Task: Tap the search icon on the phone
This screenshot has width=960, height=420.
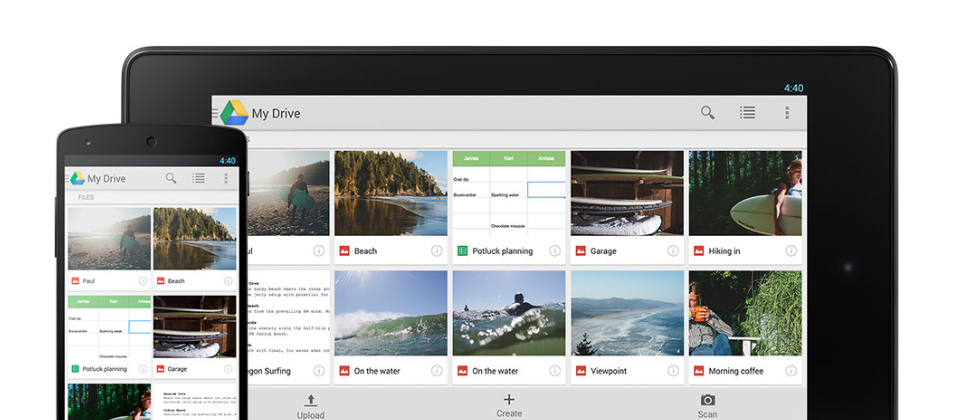Action: [x=171, y=178]
